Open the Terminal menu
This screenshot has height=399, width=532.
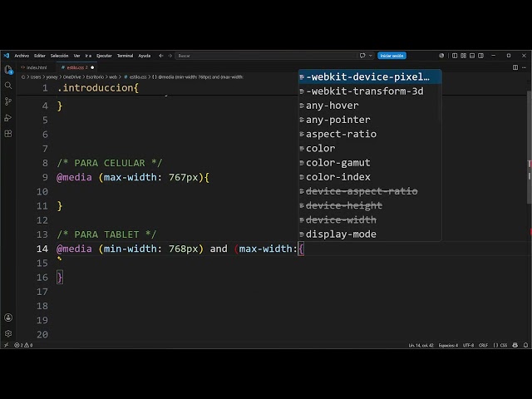[126, 56]
